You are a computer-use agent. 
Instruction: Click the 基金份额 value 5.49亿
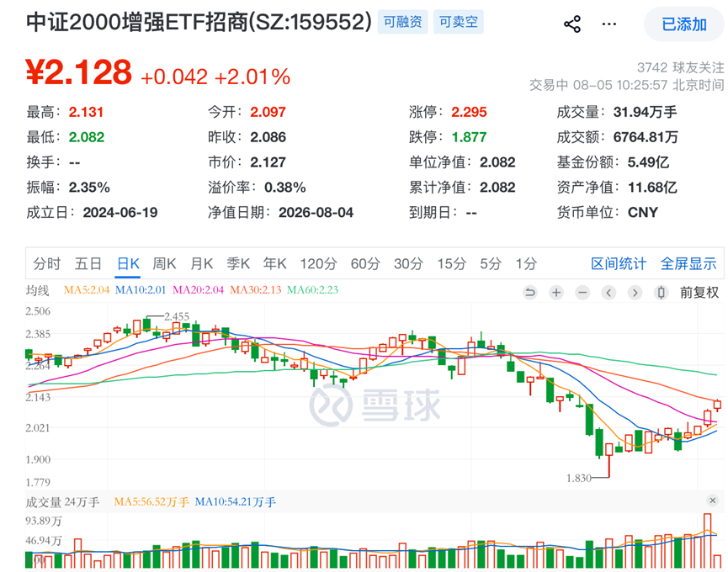pyautogui.click(x=648, y=162)
